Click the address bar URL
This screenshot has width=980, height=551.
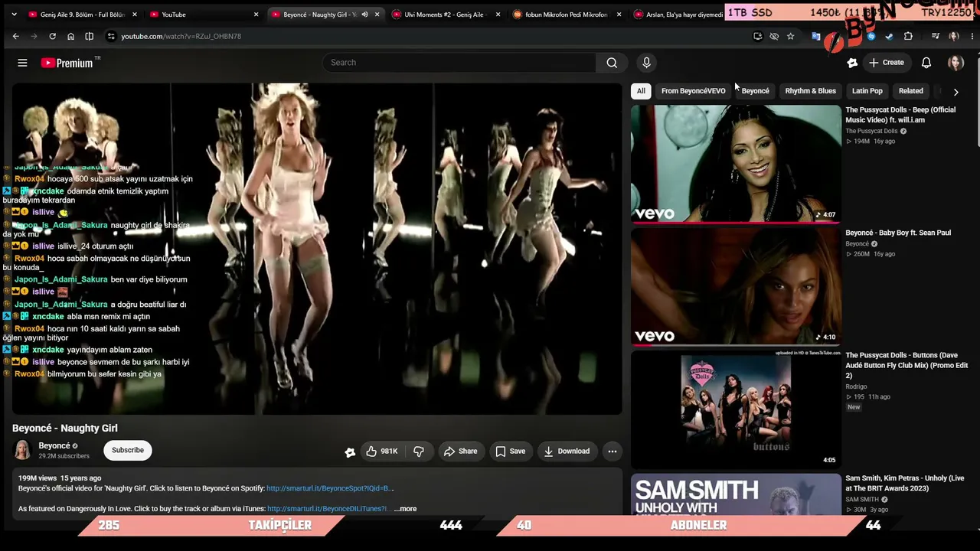tap(181, 36)
